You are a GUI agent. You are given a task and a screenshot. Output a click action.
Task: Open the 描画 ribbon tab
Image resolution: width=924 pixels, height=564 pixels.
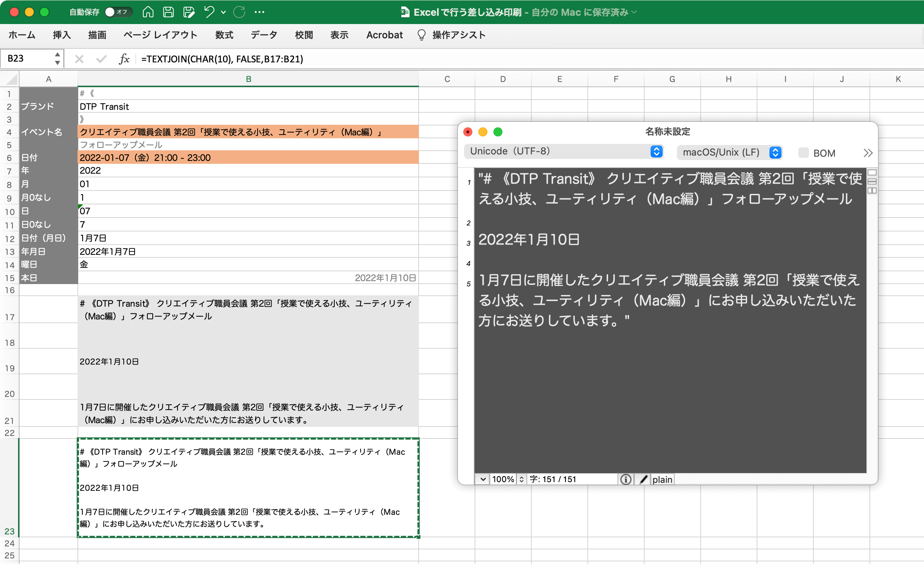click(97, 35)
